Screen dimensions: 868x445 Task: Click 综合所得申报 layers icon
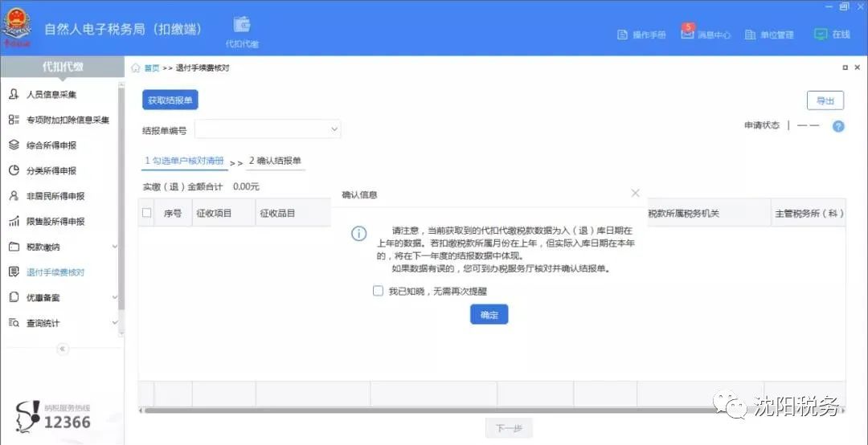pyautogui.click(x=14, y=145)
